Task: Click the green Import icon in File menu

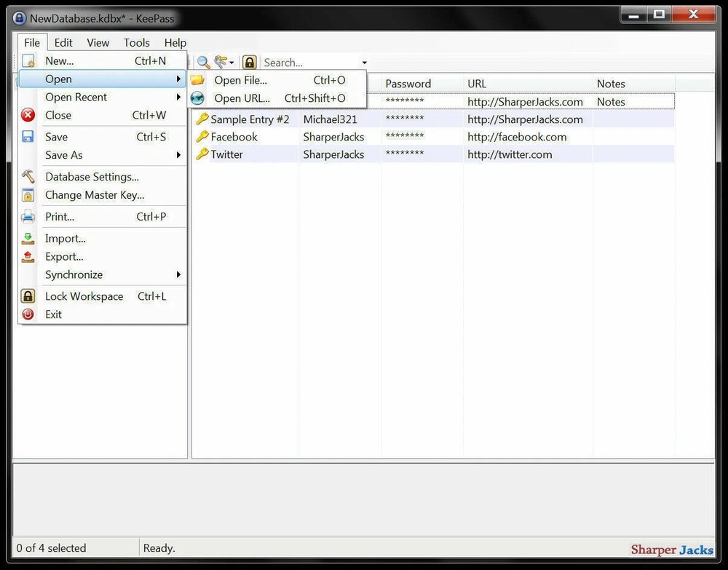Action: (28, 238)
